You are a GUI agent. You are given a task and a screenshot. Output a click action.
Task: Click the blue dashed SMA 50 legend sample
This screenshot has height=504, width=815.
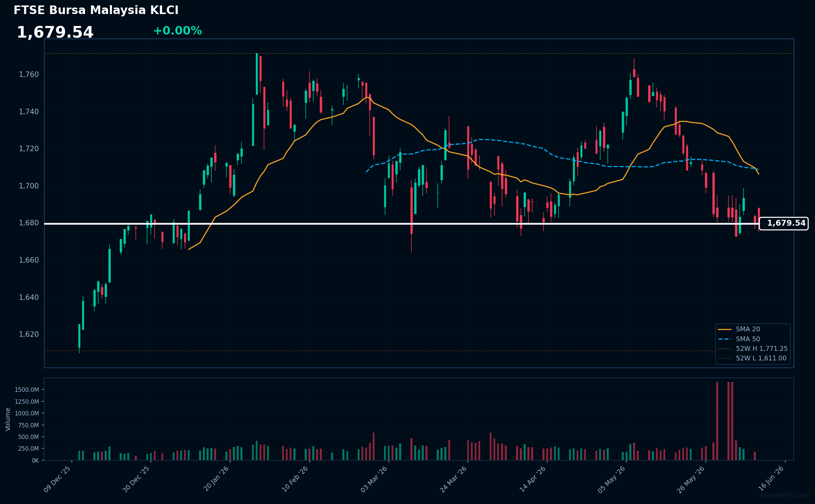pos(725,339)
